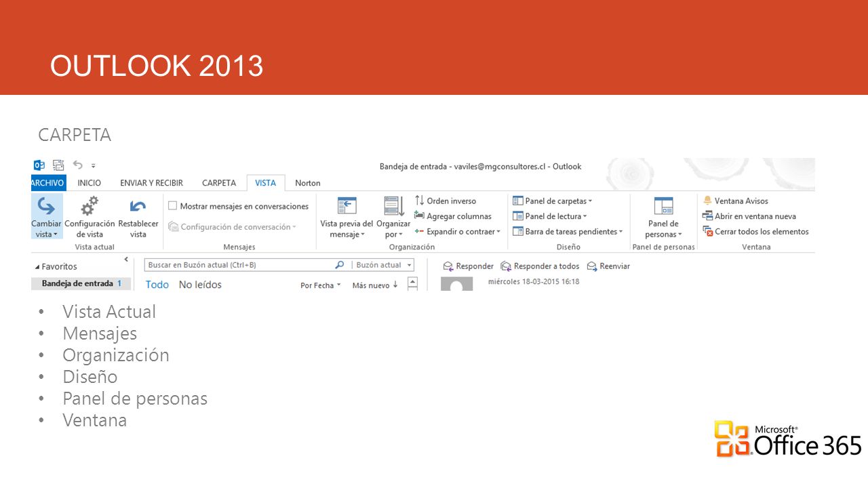Collapse folder pane with chevron arrow

pyautogui.click(x=126, y=260)
